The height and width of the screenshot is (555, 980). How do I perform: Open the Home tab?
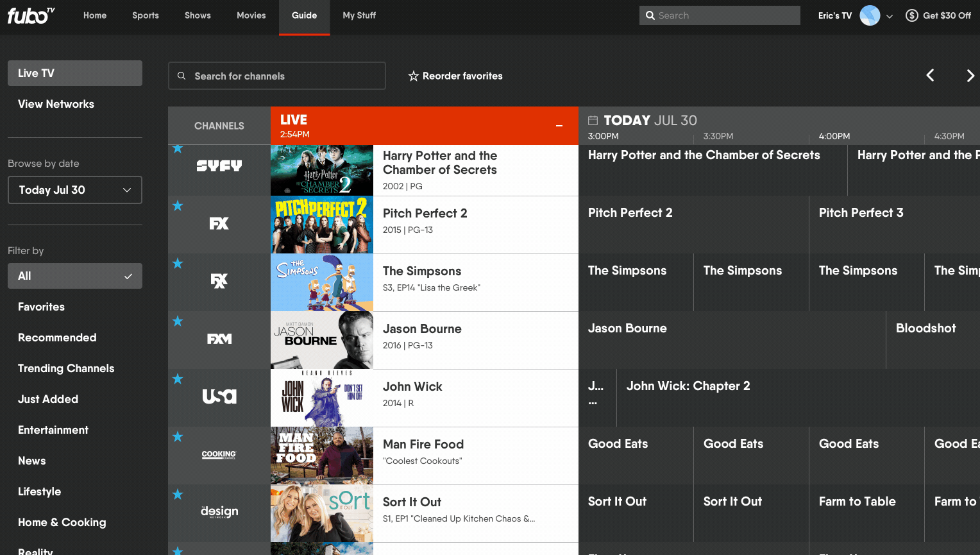95,15
